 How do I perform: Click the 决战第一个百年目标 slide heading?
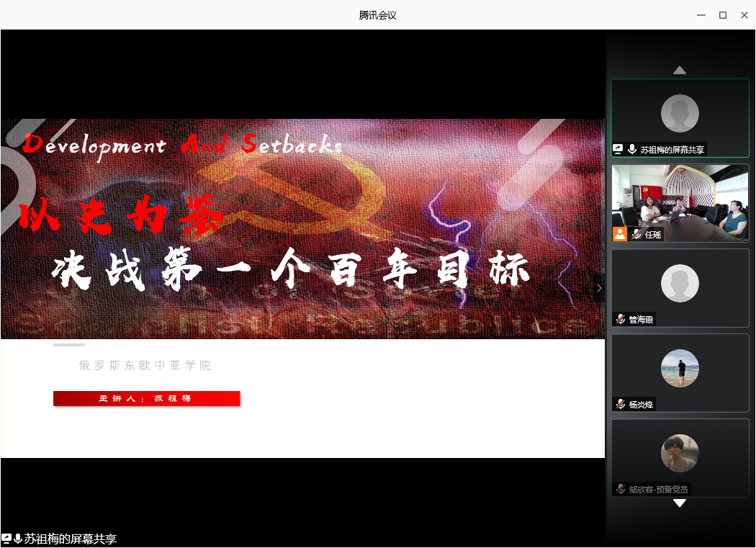(291, 269)
